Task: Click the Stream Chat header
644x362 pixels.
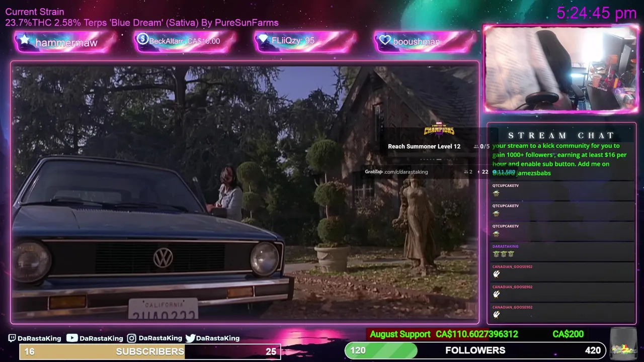Action: [x=561, y=135]
